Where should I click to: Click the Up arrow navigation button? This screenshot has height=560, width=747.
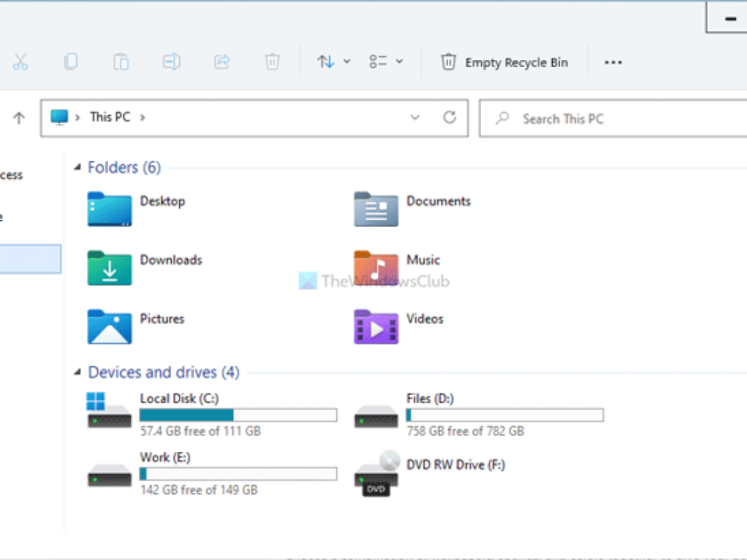(19, 118)
